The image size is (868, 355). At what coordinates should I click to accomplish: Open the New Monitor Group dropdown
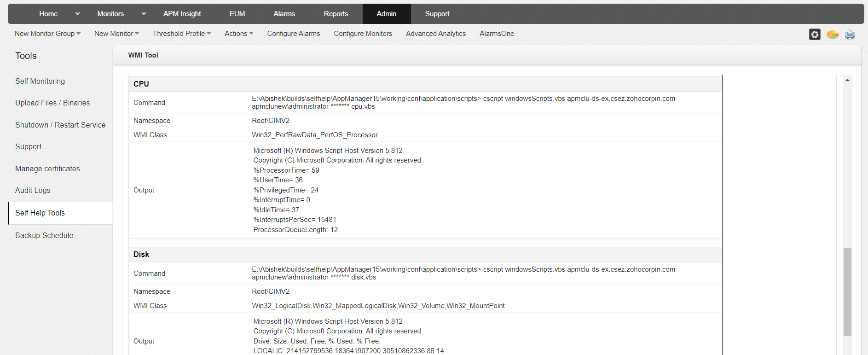tap(47, 34)
